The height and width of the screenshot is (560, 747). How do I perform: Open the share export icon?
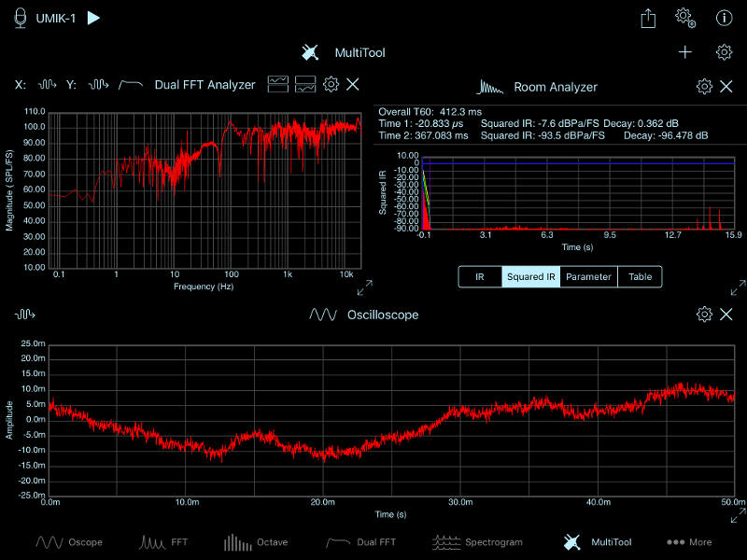649,18
